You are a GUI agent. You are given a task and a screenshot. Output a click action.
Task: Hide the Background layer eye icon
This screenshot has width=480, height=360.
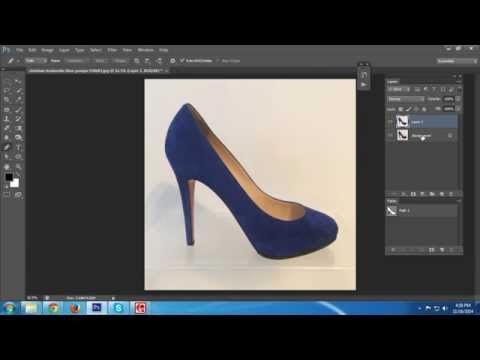tap(390, 135)
